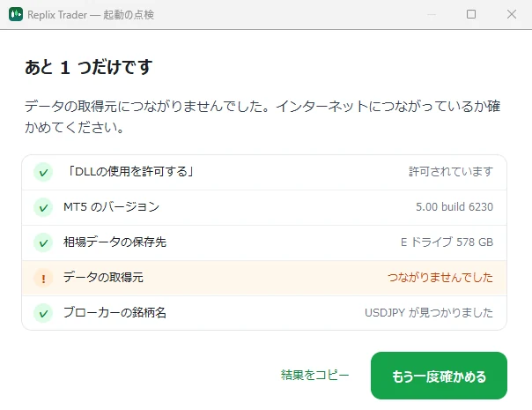532x410 pixels.
Task: Close the 起動の点検 window
Action: coord(512,14)
